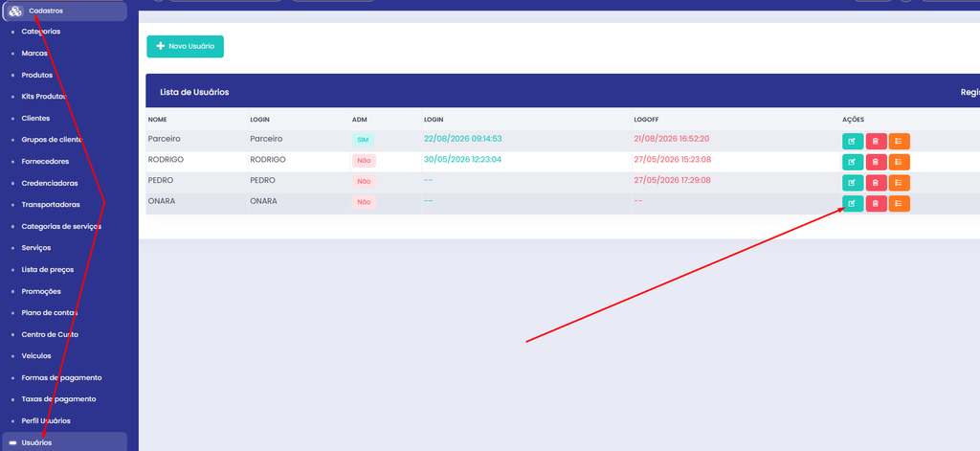
Task: Delete the Parceiro user
Action: (876, 142)
